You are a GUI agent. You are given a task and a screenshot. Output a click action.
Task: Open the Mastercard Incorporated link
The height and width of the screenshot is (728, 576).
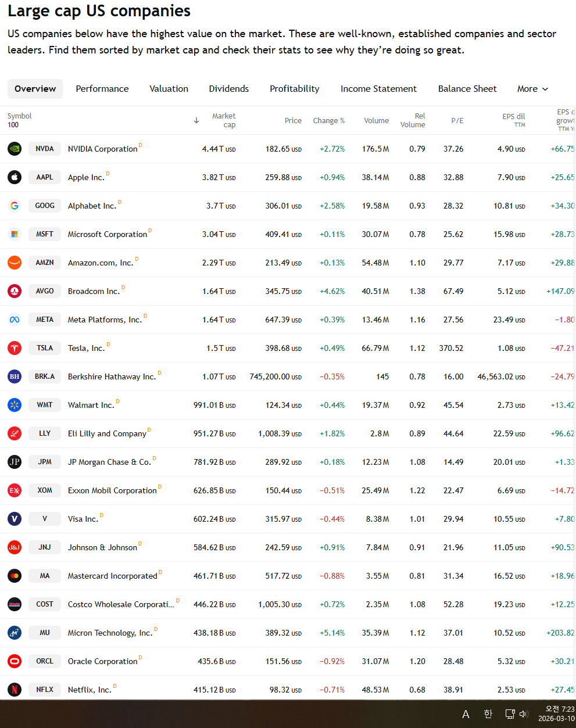coord(113,576)
